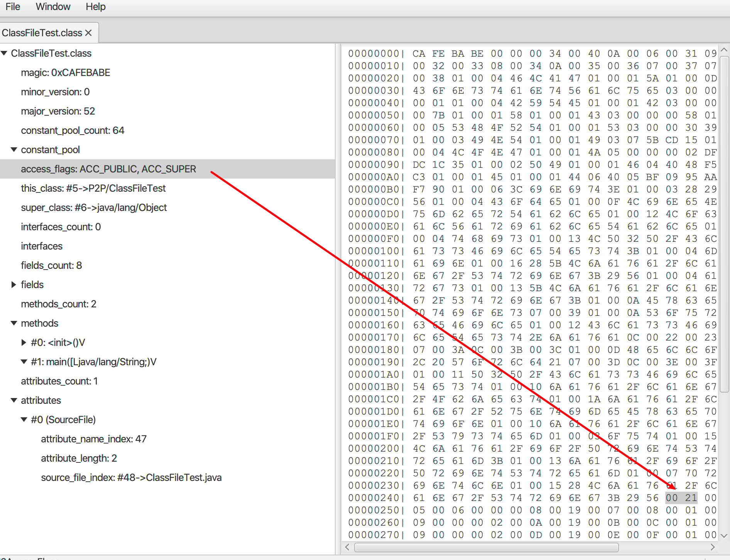Click the ClassFileTest.class root node label
Image resolution: width=730 pixels, height=560 pixels.
click(51, 53)
